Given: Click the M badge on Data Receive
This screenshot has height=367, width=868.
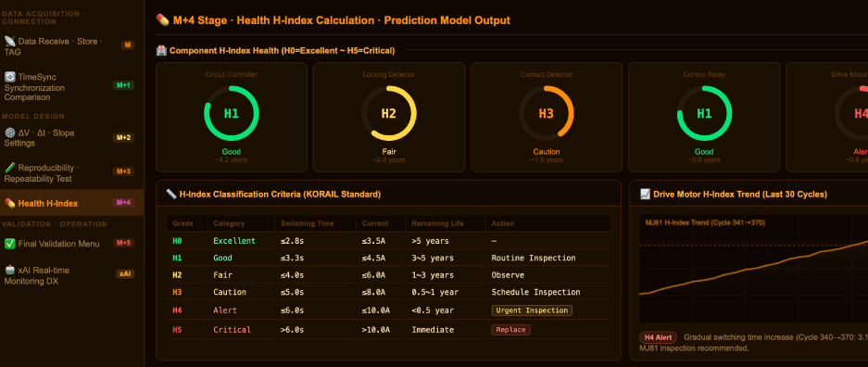Looking at the screenshot, I should (x=128, y=45).
